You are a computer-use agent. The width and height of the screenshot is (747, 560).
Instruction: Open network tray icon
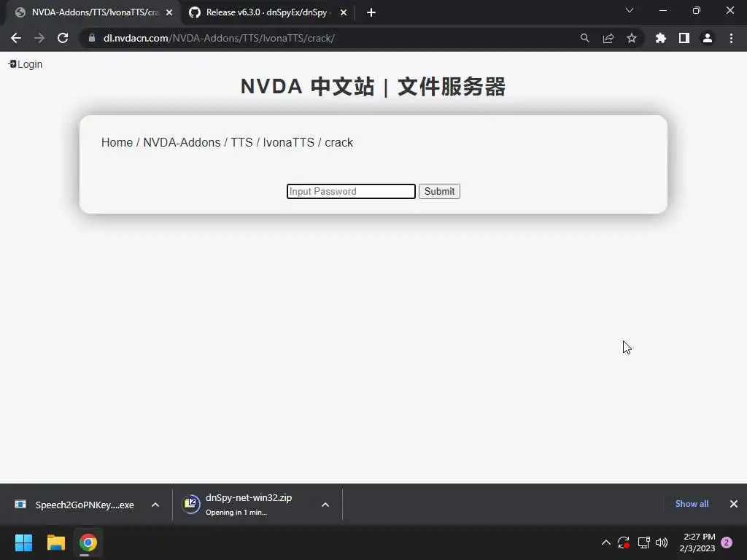pos(643,542)
